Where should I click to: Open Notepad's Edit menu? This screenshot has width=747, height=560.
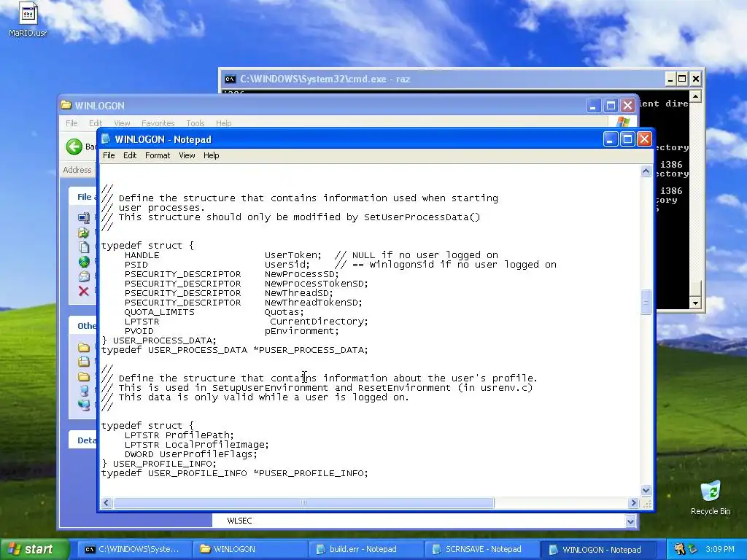point(130,155)
